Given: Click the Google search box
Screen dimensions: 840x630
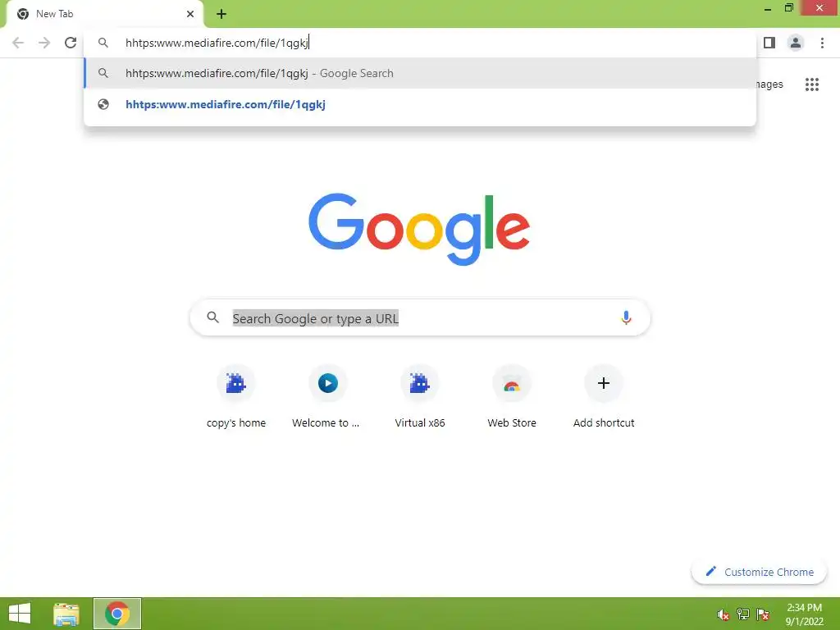Looking at the screenshot, I should tap(420, 318).
